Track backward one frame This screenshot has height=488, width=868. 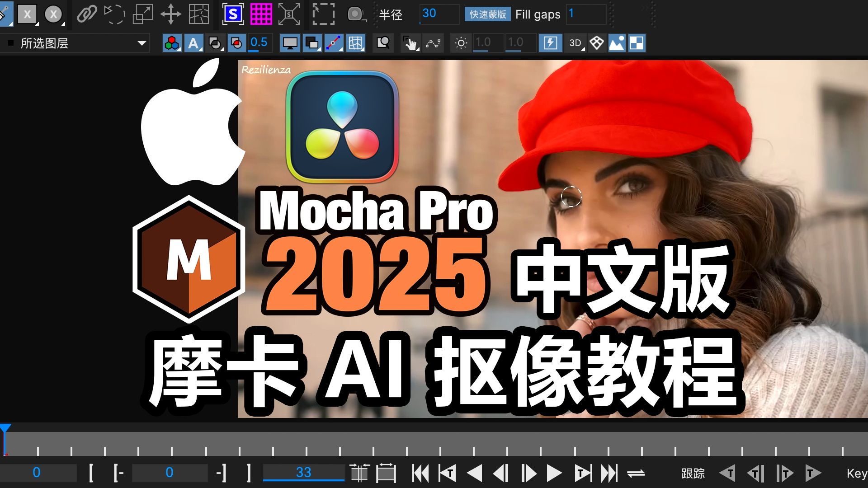[x=755, y=474]
